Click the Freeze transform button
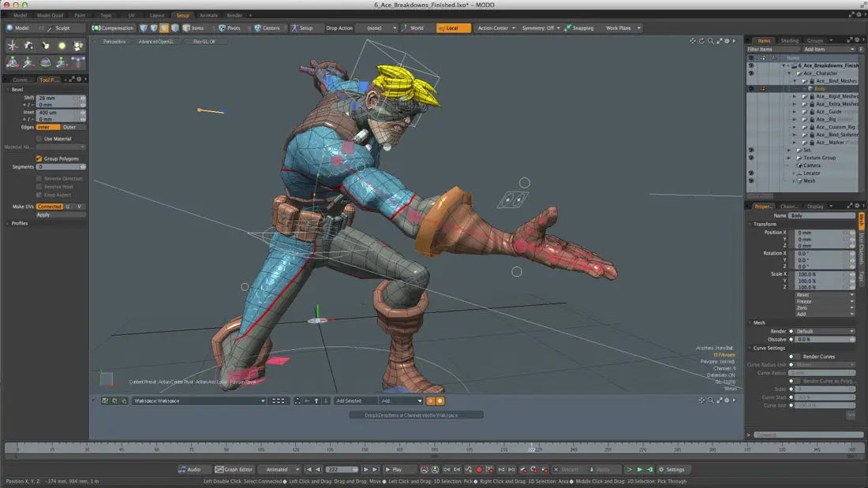The height and width of the screenshot is (488, 868). point(825,301)
